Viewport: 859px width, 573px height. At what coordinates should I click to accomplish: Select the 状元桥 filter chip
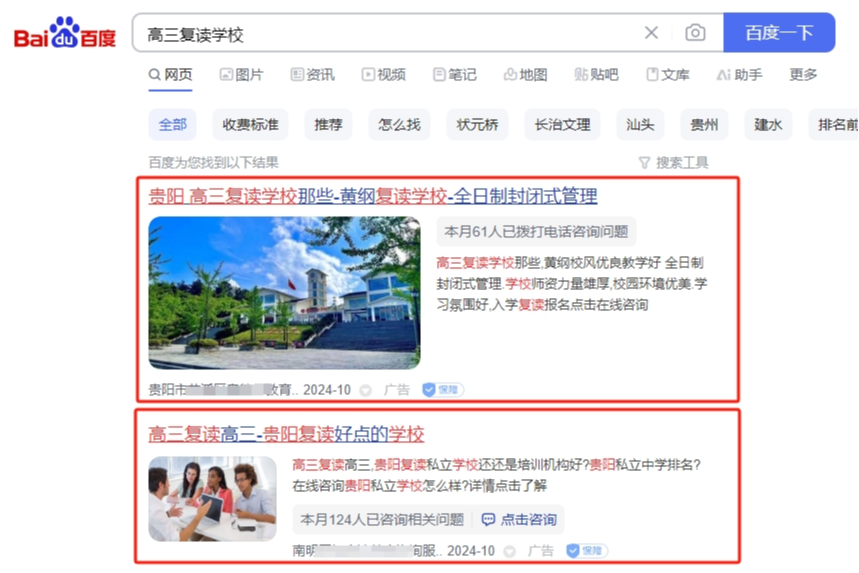coord(477,125)
